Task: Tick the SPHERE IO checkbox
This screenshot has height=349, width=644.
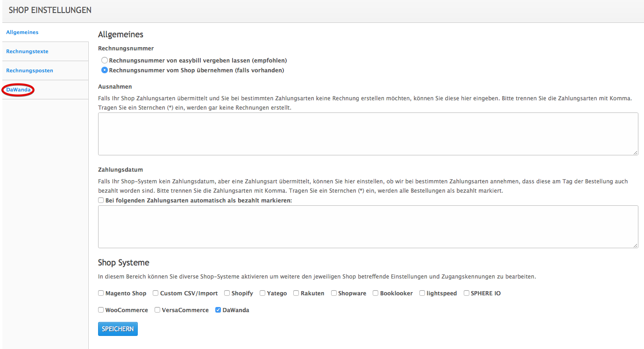Action: (467, 293)
